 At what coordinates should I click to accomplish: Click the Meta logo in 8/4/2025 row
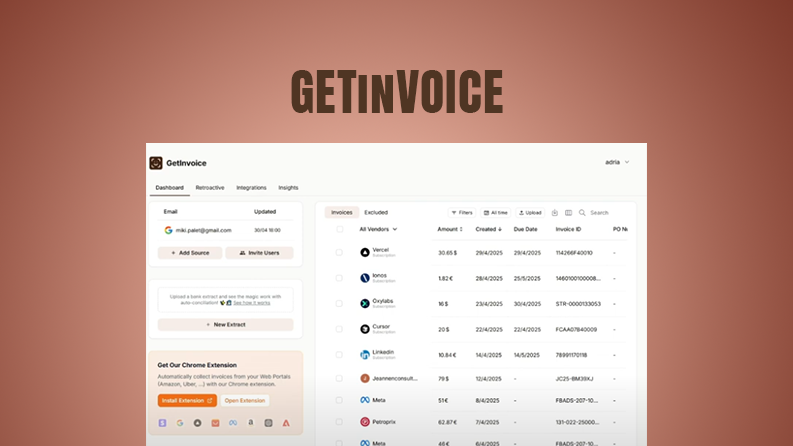pos(365,400)
